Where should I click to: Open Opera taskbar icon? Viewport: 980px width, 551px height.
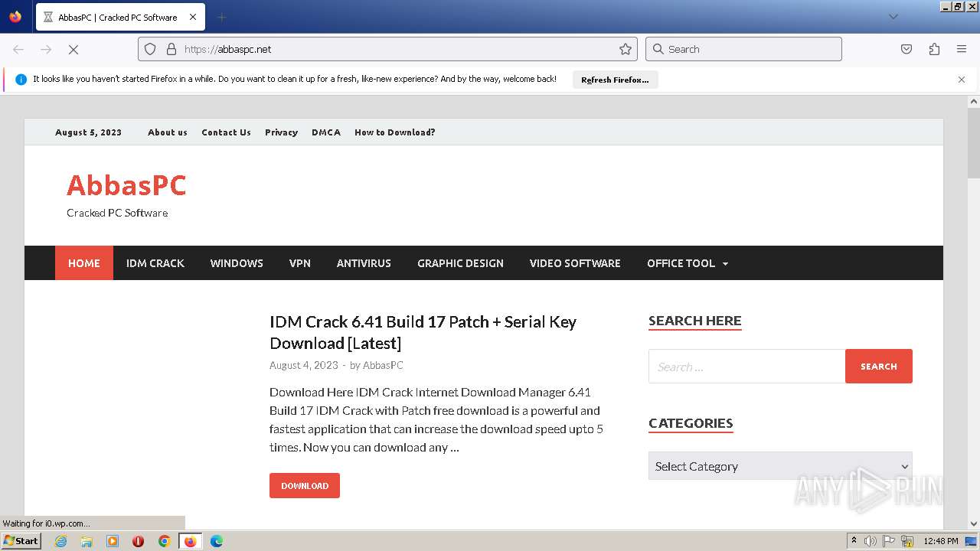[x=138, y=541]
